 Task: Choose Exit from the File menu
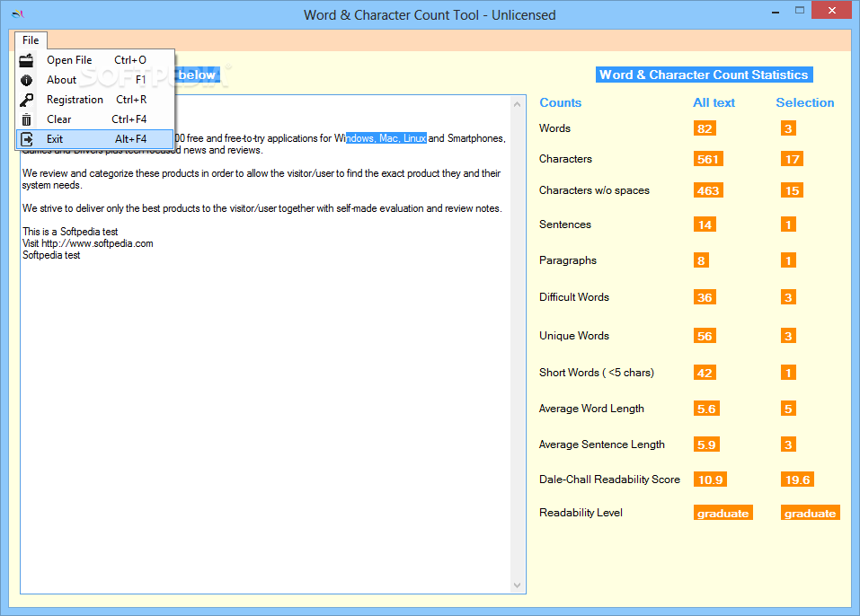(95, 139)
